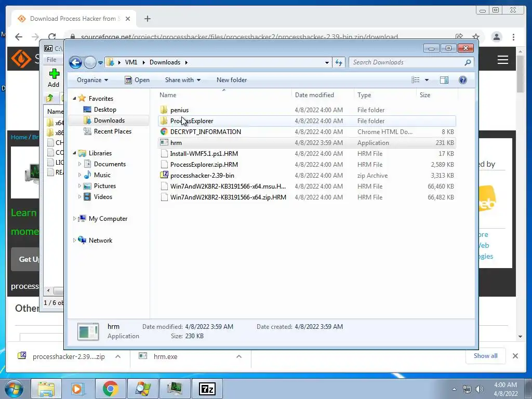
Task: Open the Windows Start menu
Action: click(14, 389)
